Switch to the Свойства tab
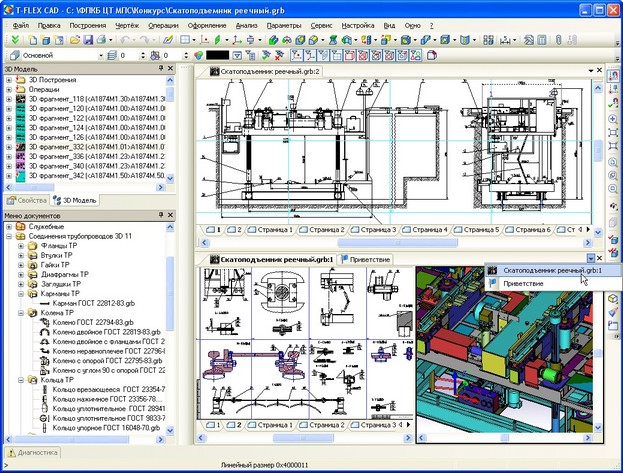The width and height of the screenshot is (623, 473). (x=27, y=200)
